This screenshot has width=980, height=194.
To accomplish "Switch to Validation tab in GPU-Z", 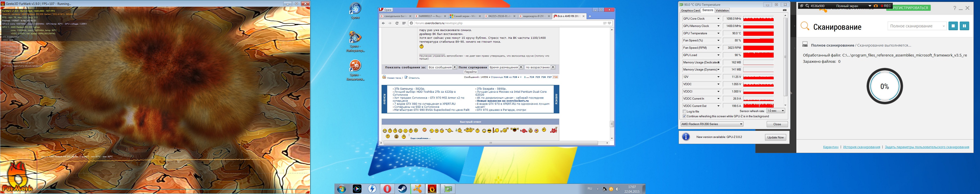I will tap(722, 11).
